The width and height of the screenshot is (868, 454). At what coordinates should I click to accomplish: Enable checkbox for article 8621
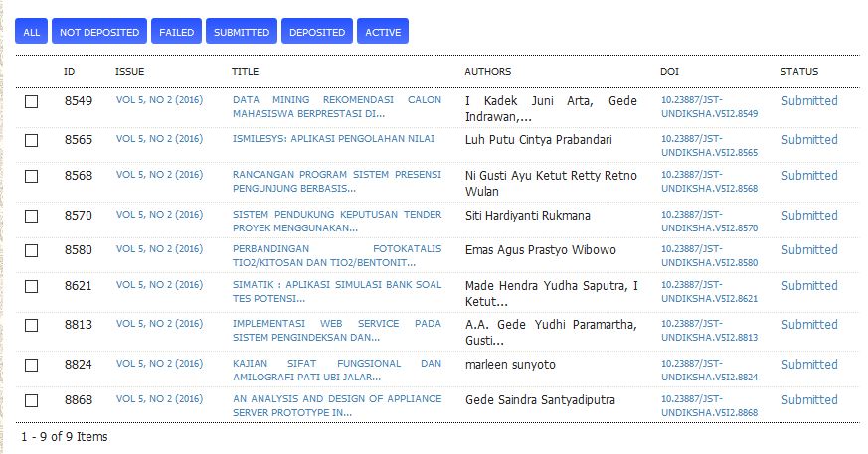(32, 287)
